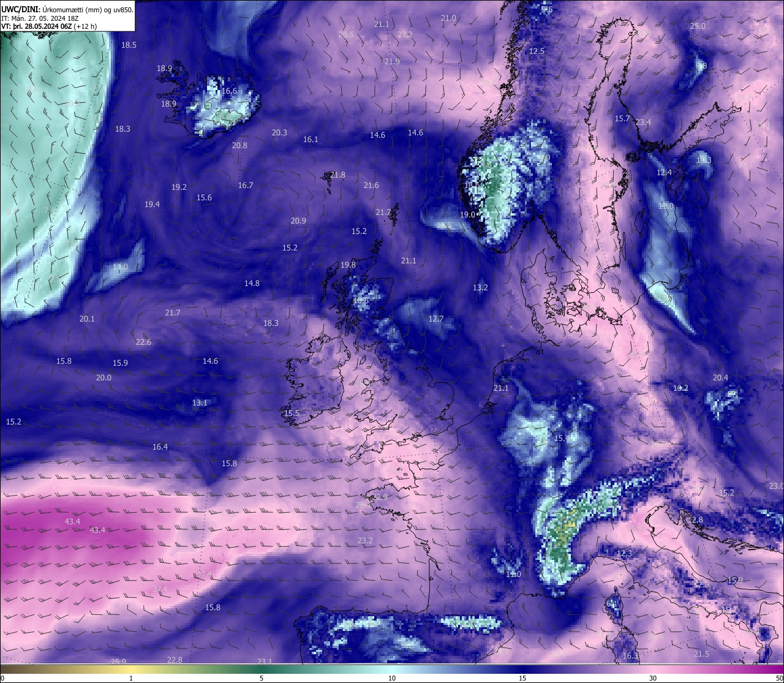Click the 26.6 map value
The width and height of the screenshot is (784, 683).
pos(346,34)
